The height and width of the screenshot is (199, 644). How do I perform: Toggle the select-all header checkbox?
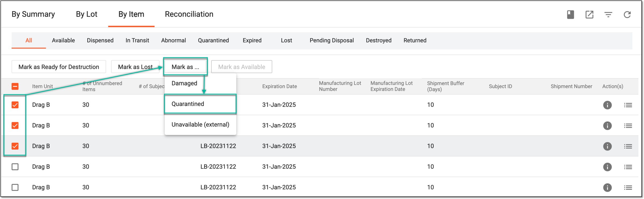[15, 86]
